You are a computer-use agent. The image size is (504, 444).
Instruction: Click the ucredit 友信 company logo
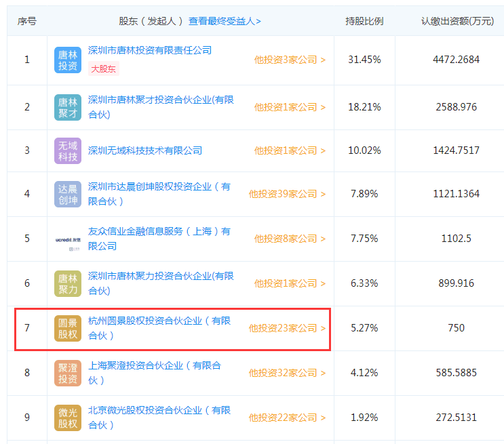coord(67,239)
